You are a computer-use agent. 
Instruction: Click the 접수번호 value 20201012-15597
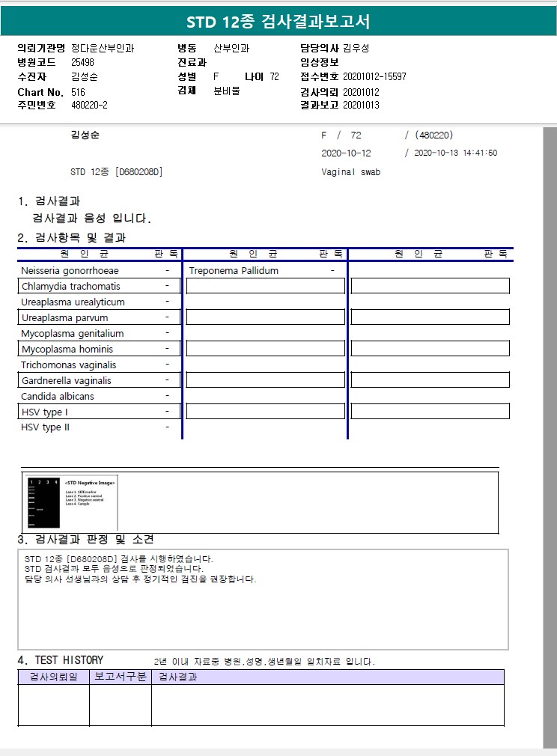tap(375, 76)
